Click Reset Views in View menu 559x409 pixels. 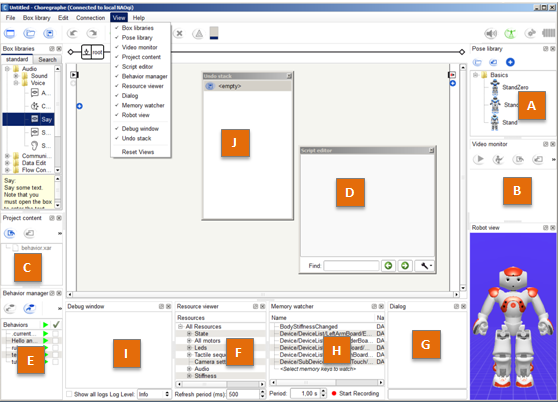click(138, 152)
